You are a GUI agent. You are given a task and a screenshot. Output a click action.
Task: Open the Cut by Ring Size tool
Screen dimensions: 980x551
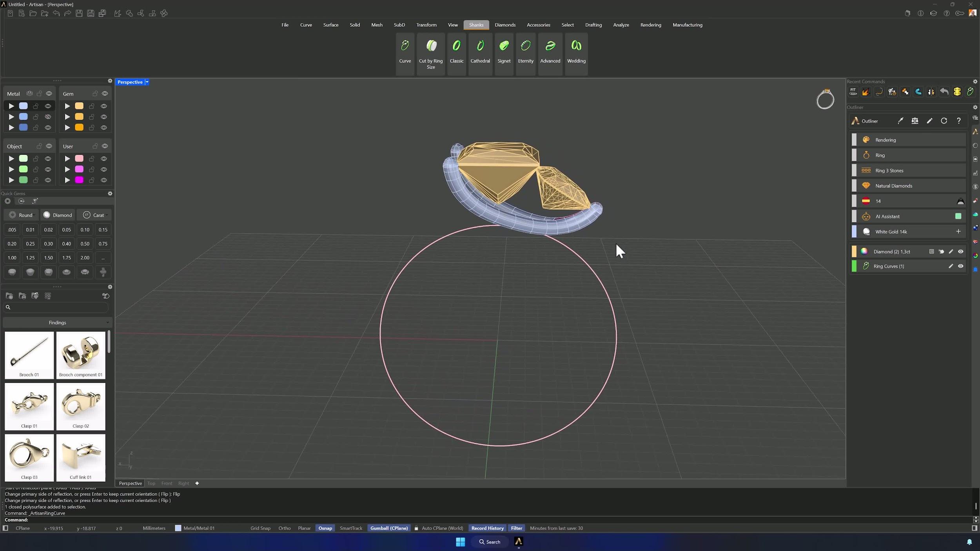coord(431,54)
